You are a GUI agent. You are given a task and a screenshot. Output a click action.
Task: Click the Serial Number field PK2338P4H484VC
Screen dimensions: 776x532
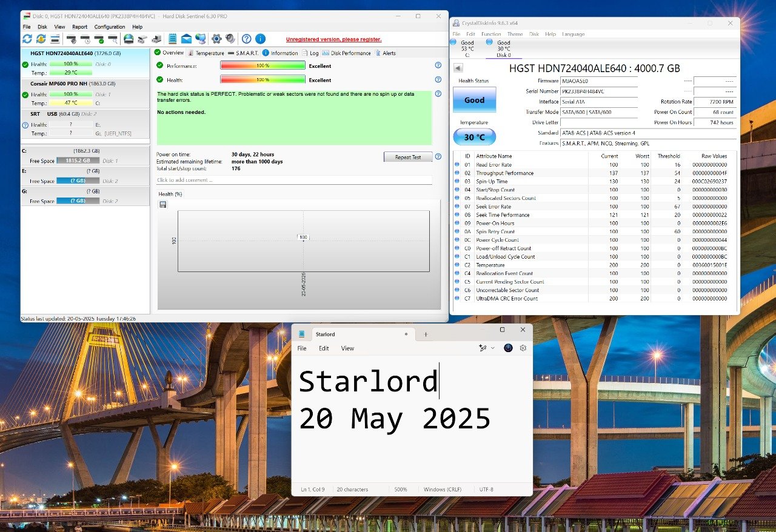coord(599,91)
